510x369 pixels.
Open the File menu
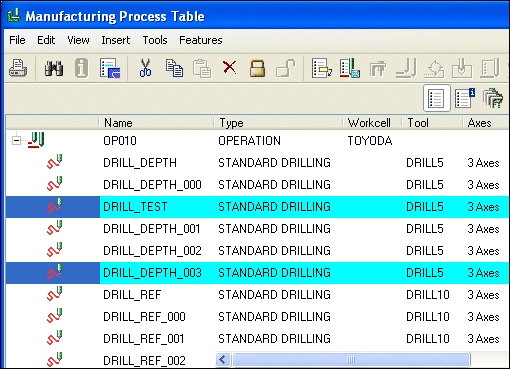17,40
